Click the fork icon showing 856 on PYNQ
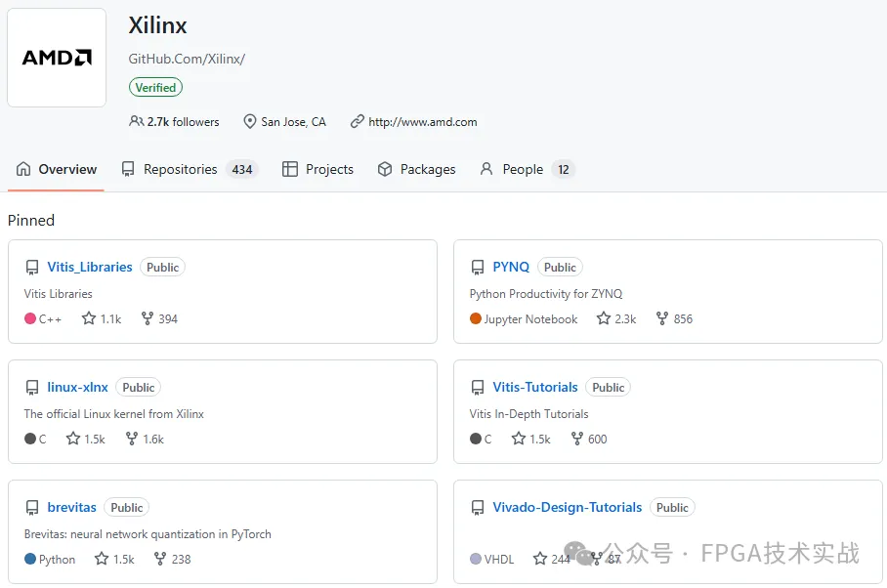 point(662,318)
